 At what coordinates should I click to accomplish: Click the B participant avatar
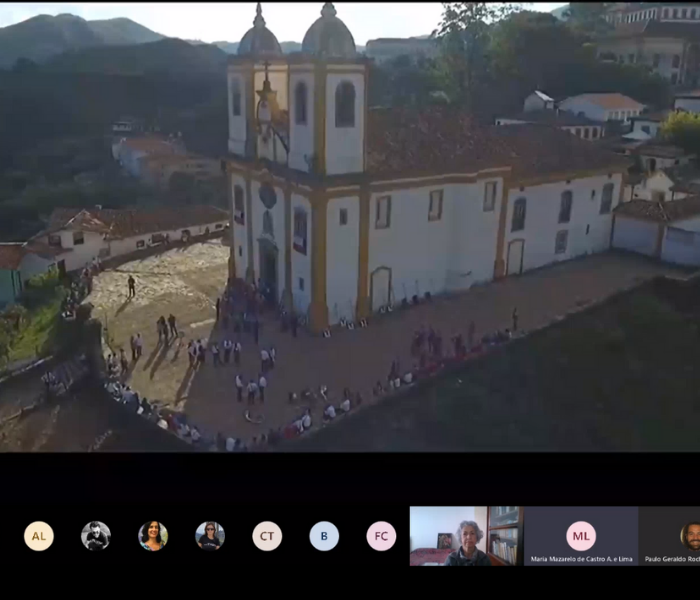point(324,536)
